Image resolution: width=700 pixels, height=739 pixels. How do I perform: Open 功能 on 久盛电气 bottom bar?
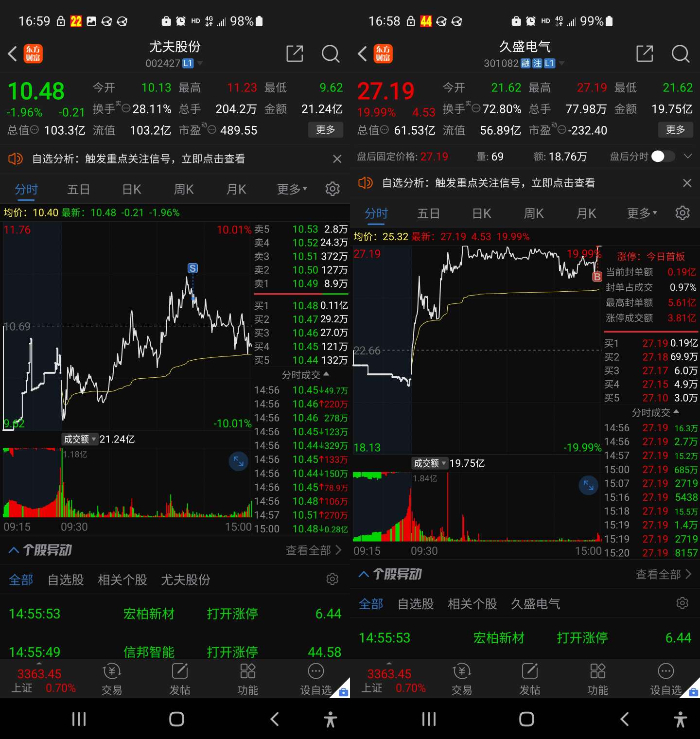tap(598, 679)
